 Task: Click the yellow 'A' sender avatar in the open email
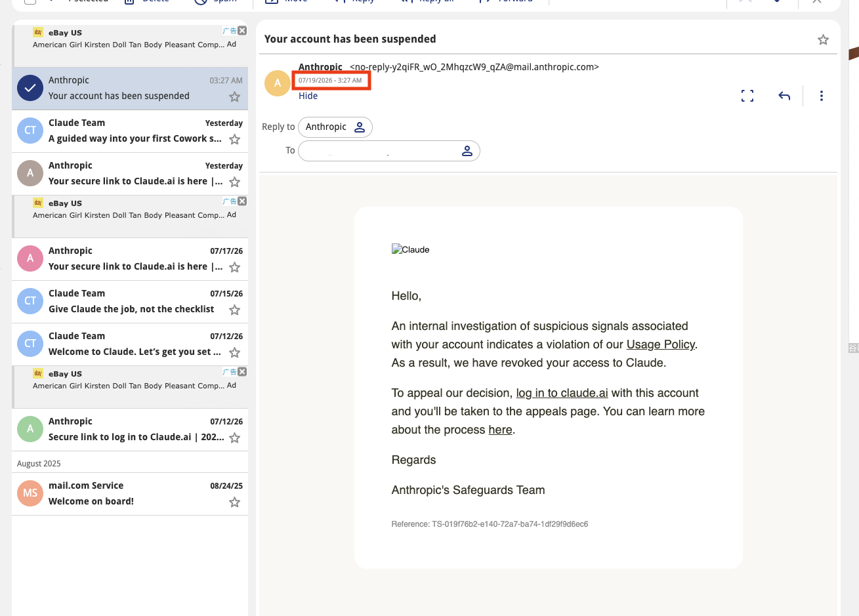pos(278,83)
